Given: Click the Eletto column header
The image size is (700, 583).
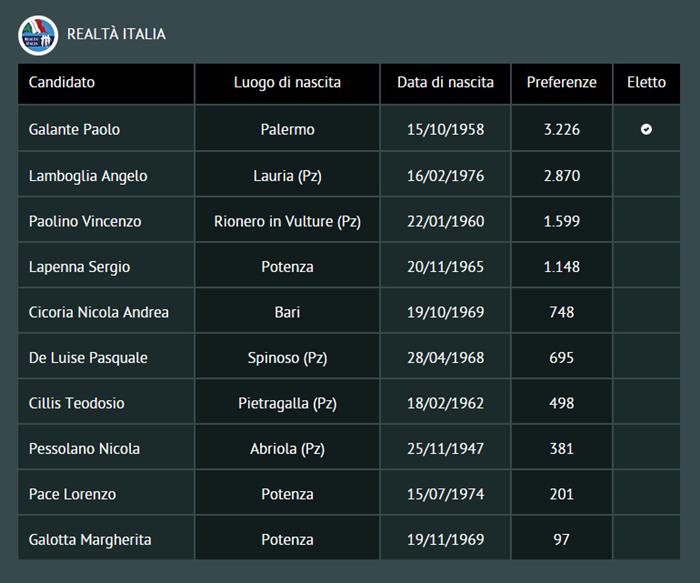Looking at the screenshot, I should coord(646,83).
